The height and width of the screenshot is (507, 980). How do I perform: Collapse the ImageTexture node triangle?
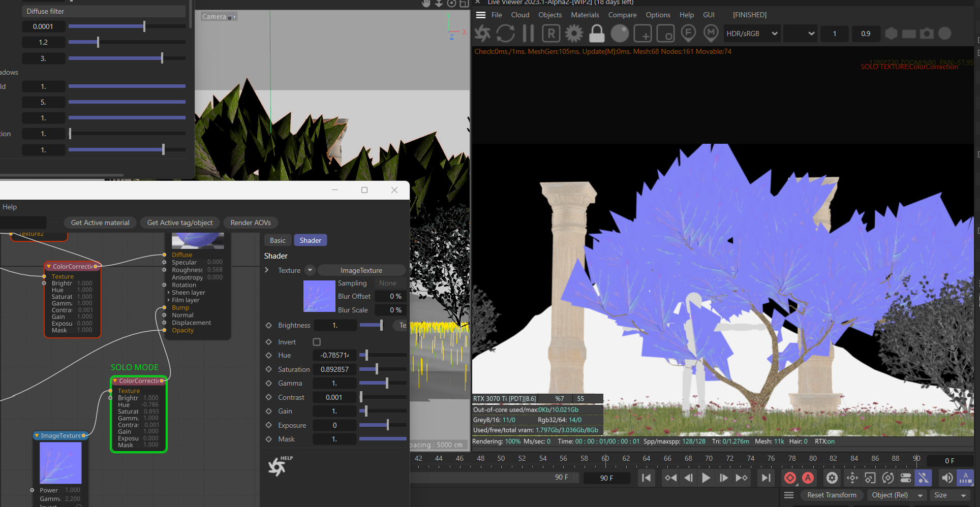click(37, 435)
